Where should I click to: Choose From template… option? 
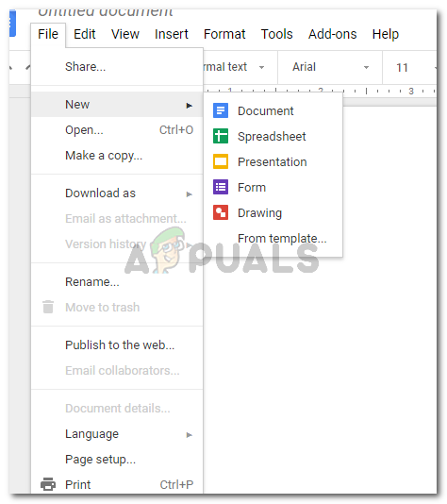tap(282, 239)
